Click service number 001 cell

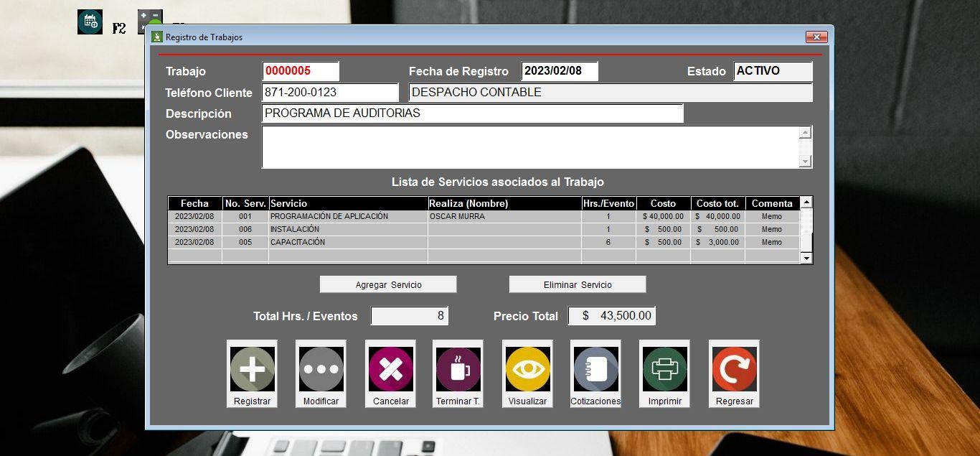(x=245, y=216)
